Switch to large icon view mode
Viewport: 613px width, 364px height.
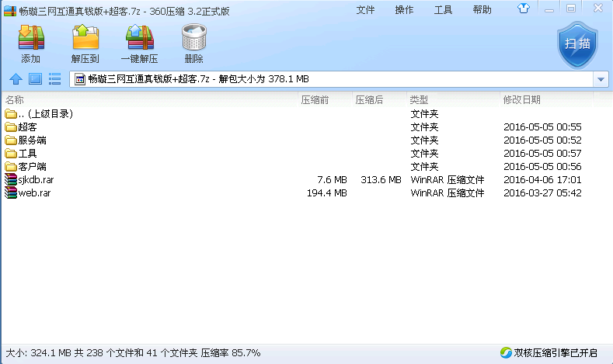point(35,78)
